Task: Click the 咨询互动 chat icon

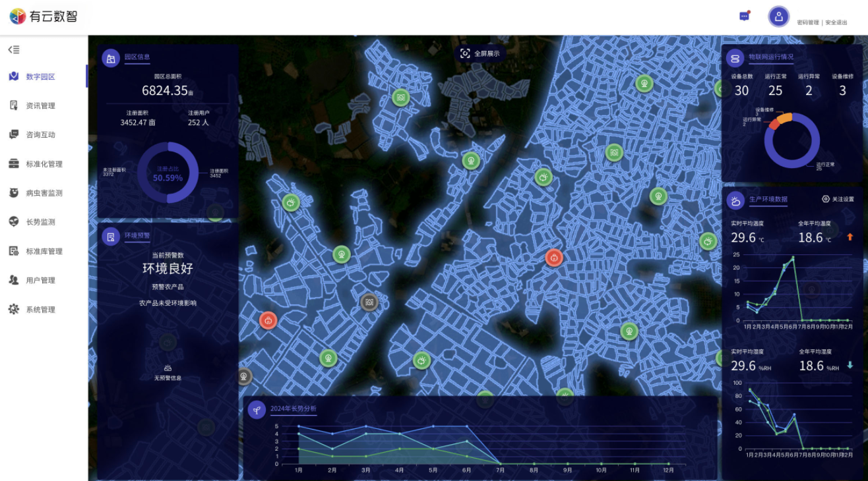Action: [14, 134]
